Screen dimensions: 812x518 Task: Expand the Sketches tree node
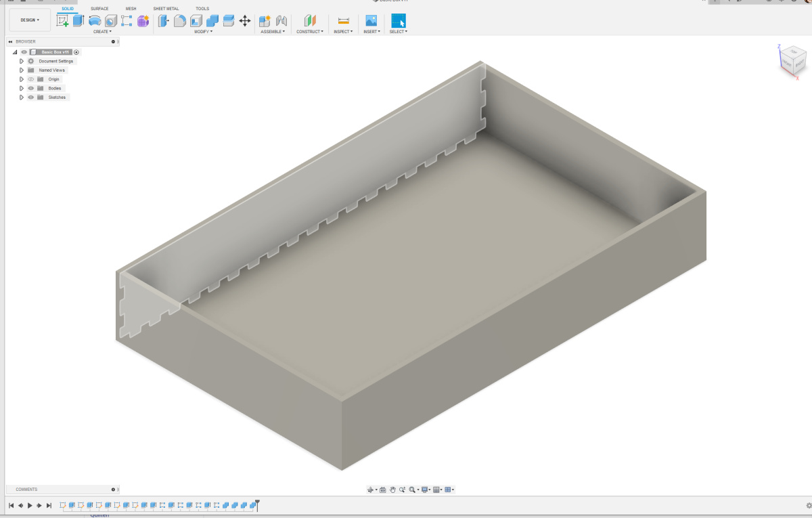(x=22, y=98)
